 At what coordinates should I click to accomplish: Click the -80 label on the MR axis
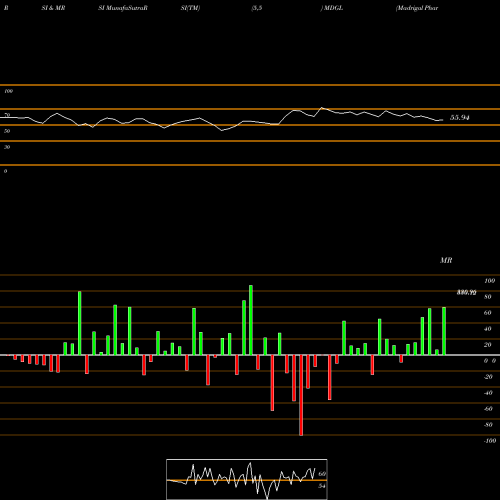pos(488,425)
